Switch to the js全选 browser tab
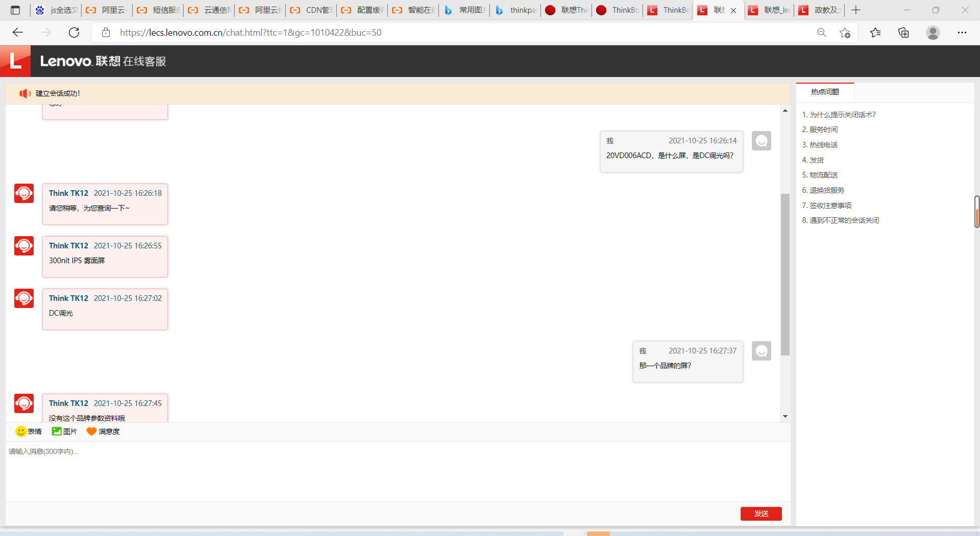980x536 pixels. click(x=56, y=10)
